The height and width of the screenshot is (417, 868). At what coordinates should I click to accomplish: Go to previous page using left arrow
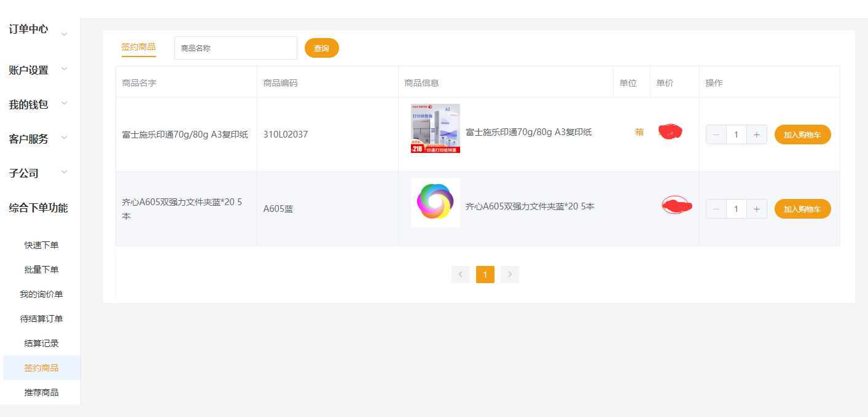point(461,275)
